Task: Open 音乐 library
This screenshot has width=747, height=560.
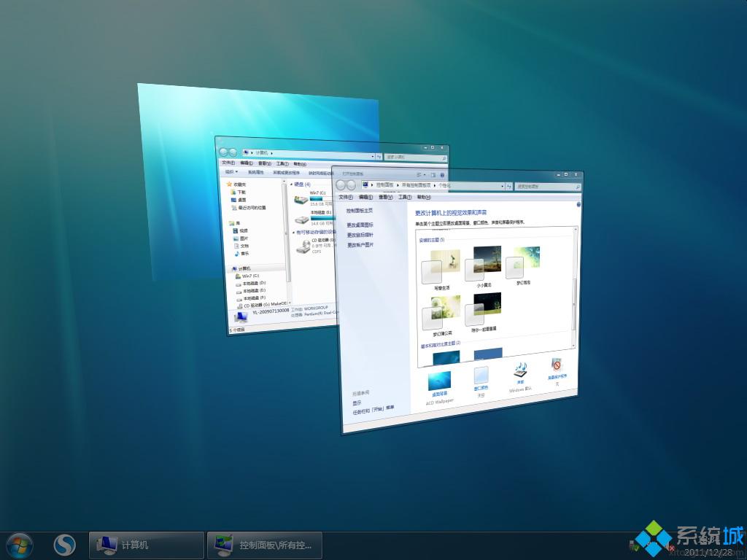Action: 241,253
